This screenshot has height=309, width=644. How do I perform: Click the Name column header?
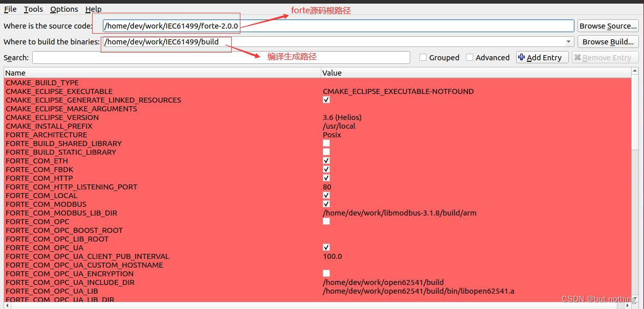tap(15, 73)
